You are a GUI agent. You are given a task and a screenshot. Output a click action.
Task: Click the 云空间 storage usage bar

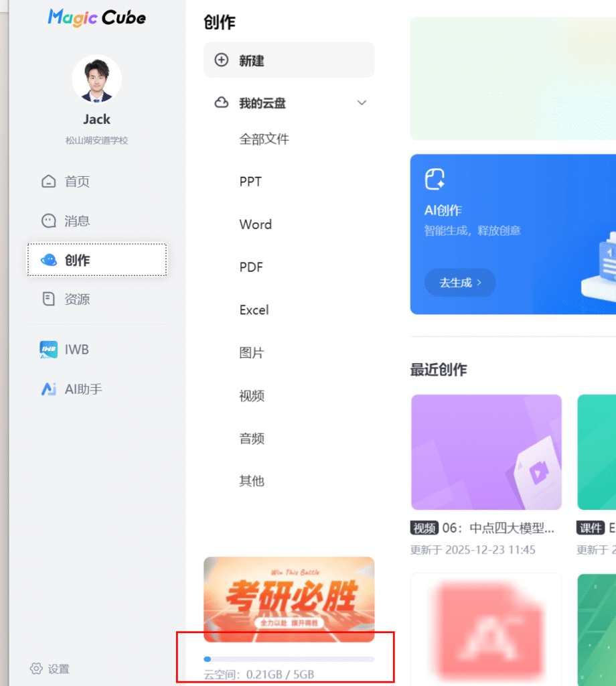pos(289,659)
